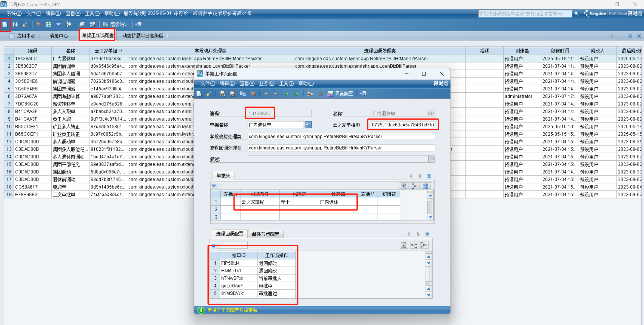Viewport: 644px width, 325px height.
Task: Click the 云之家单据ID input field
Action: [x=402, y=125]
